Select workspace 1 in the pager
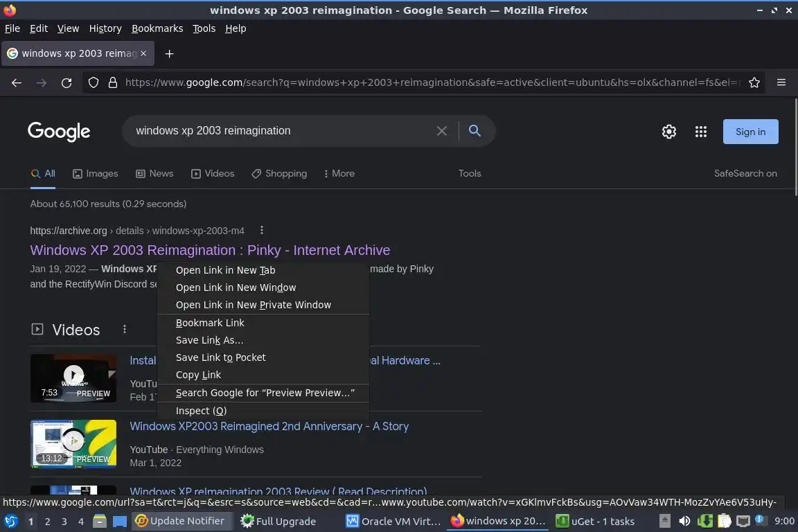798x532 pixels. click(31, 522)
